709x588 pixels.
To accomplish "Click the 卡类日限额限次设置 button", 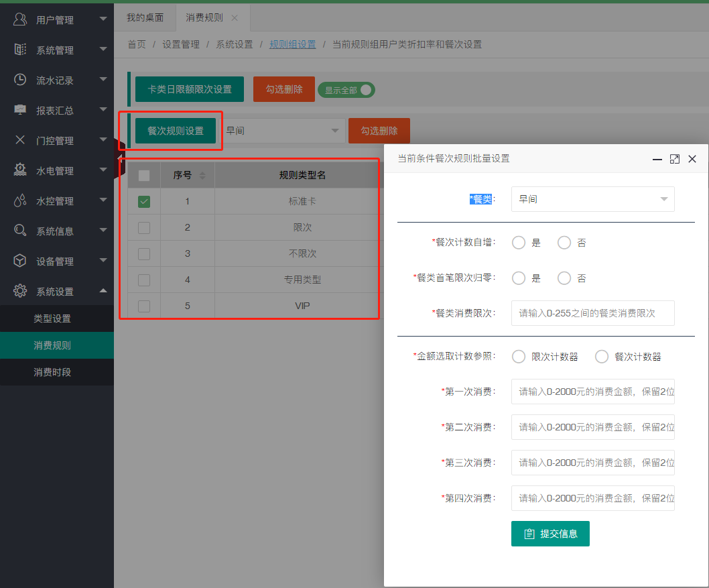I will (x=190, y=89).
